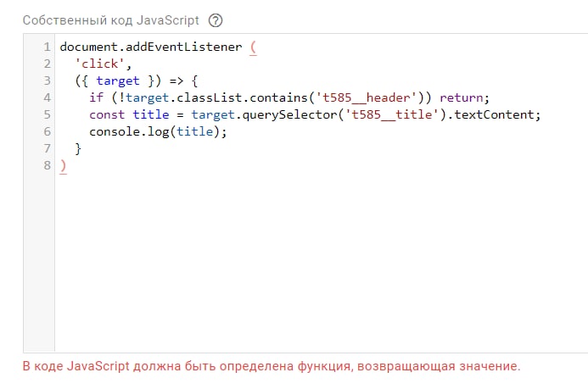Click the closing brace on line 7
588x389 pixels.
tap(78, 148)
